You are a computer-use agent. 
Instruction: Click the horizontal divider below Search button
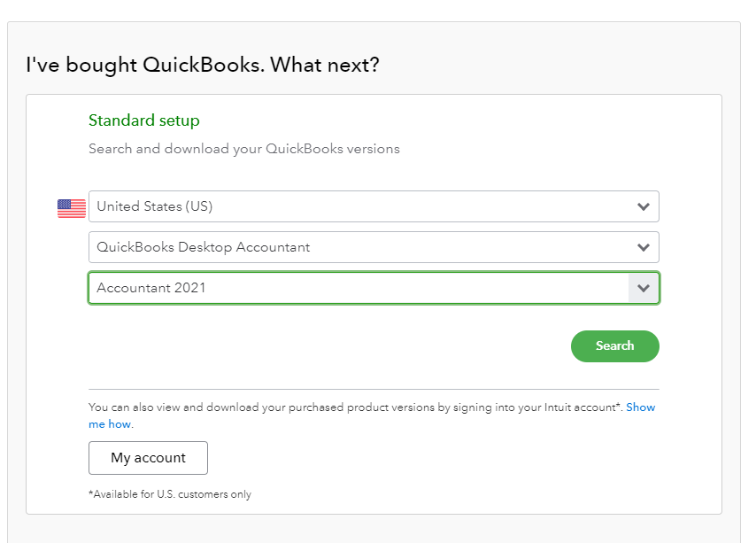[374, 389]
